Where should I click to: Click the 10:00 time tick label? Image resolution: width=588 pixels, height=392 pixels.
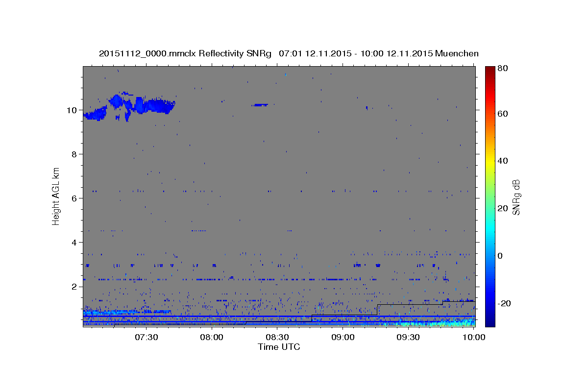tap(473, 337)
